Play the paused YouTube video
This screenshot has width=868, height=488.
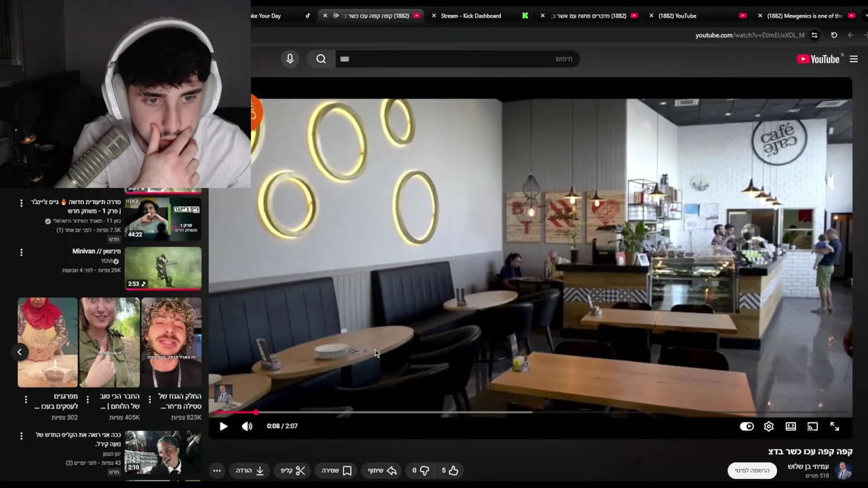[223, 426]
